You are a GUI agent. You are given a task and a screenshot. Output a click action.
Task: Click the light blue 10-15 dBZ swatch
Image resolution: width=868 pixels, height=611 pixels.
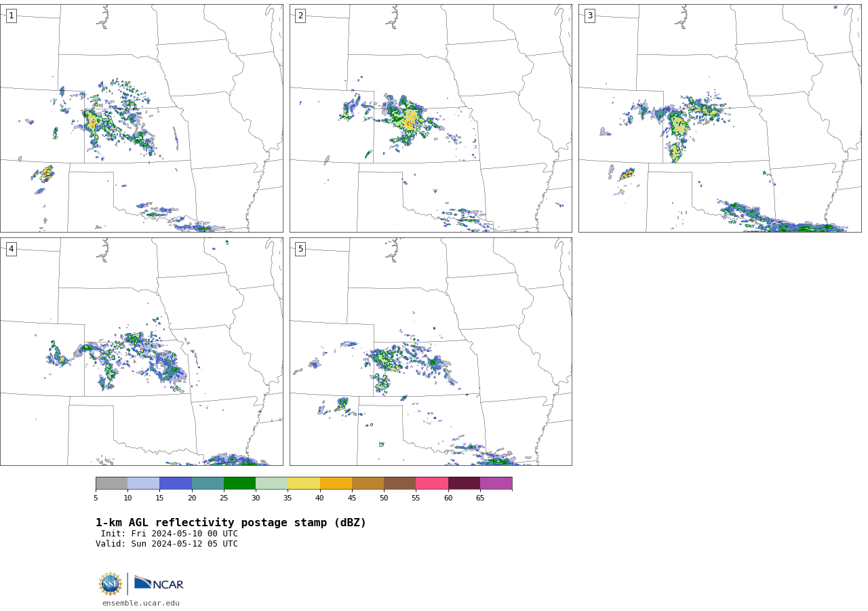click(144, 484)
